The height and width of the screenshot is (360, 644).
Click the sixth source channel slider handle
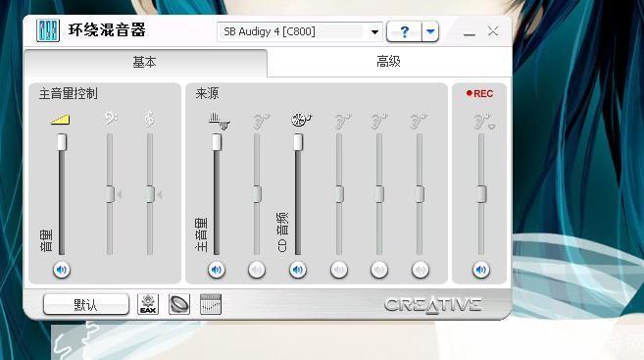tap(420, 194)
